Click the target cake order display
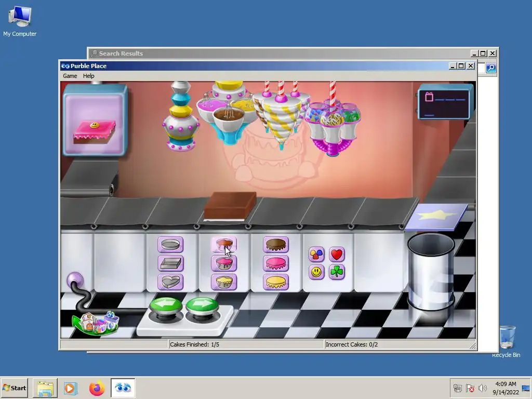 [95, 121]
